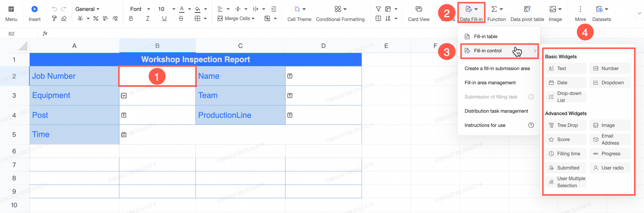Add the User Multiple Selection widget
The width and height of the screenshot is (644, 213).
pyautogui.click(x=566, y=182)
